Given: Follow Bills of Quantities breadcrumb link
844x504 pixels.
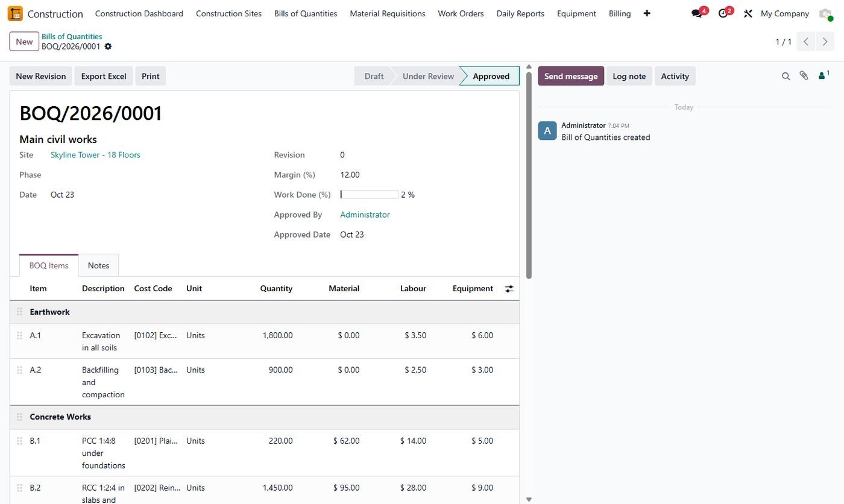Looking at the screenshot, I should (x=72, y=37).
